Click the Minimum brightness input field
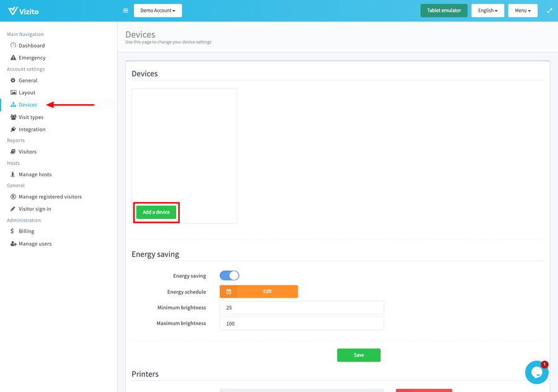 click(x=301, y=308)
